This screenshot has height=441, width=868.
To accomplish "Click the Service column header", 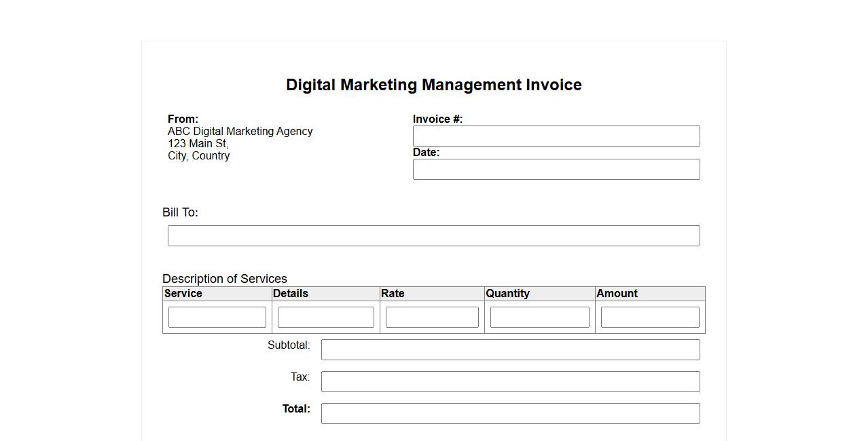I will click(183, 294).
